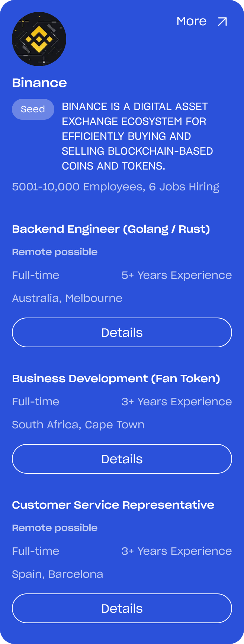Open Customer Service Representative job title
Screen dimensions: 244x644
coord(113,505)
